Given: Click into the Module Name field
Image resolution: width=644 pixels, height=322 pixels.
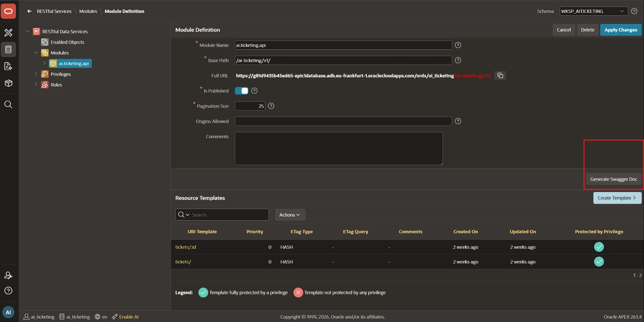Looking at the screenshot, I should point(343,45).
